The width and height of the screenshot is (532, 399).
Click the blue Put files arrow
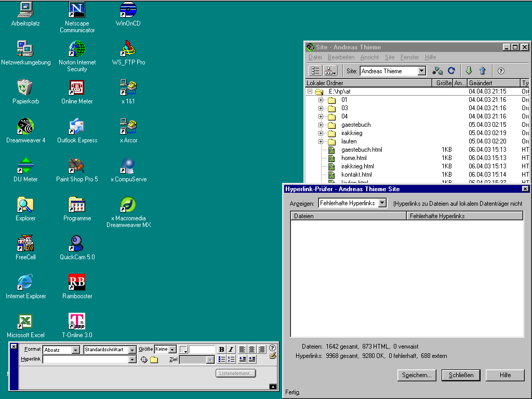(x=483, y=71)
